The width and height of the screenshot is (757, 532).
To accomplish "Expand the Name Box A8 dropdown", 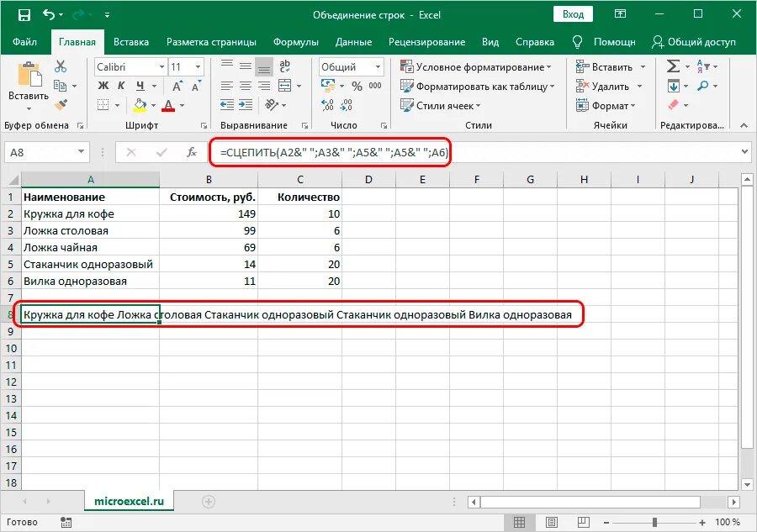I will click(81, 152).
